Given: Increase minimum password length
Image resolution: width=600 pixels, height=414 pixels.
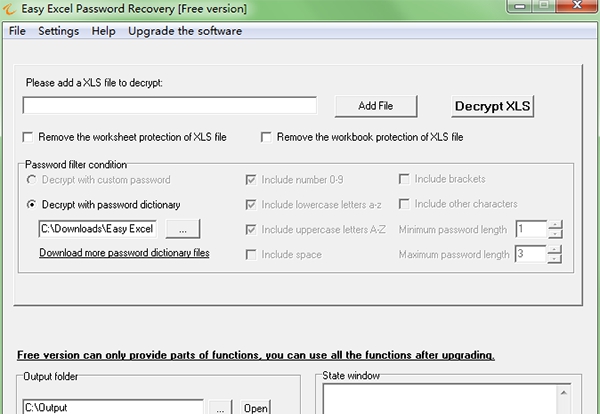Looking at the screenshot, I should tap(555, 225).
